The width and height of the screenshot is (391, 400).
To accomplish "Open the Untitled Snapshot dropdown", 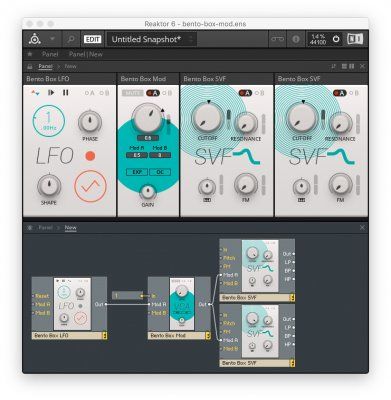I will pyautogui.click(x=152, y=39).
